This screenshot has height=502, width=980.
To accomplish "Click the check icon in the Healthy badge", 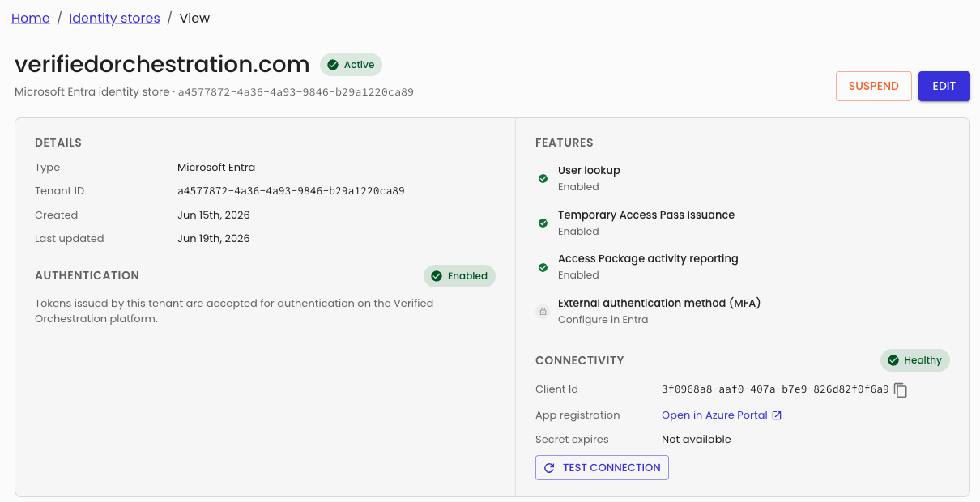I will 893,360.
